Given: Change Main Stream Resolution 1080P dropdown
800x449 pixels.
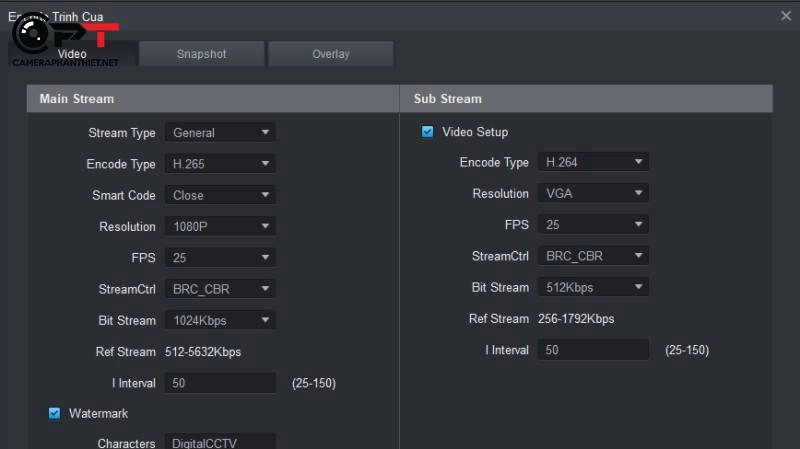Looking at the screenshot, I should (220, 227).
